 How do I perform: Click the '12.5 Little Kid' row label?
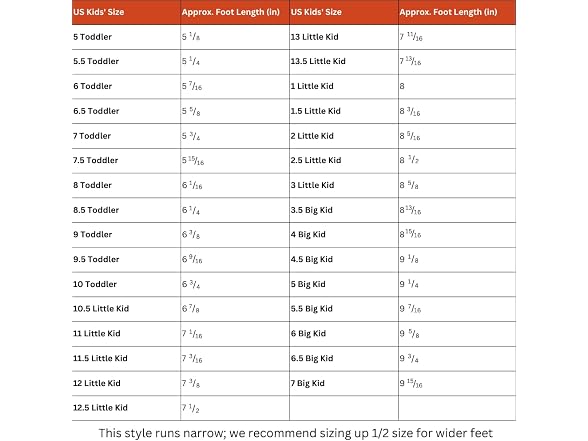point(126,408)
